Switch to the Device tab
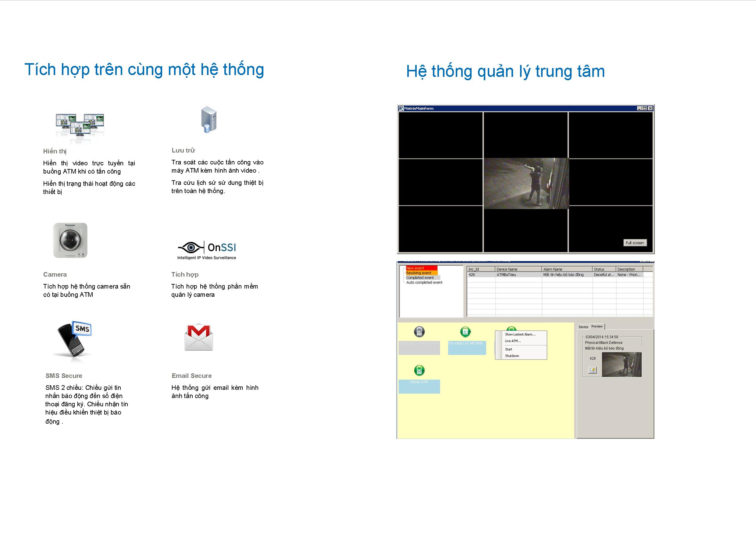 coord(583,327)
